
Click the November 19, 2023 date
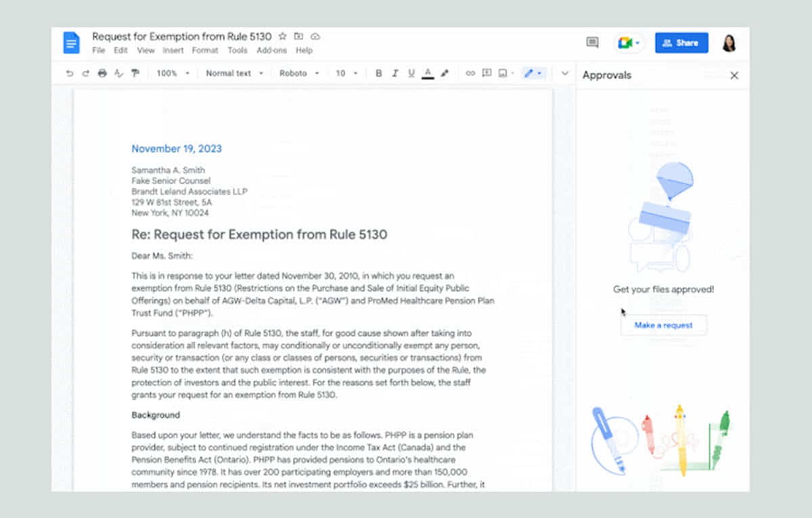pyautogui.click(x=177, y=148)
